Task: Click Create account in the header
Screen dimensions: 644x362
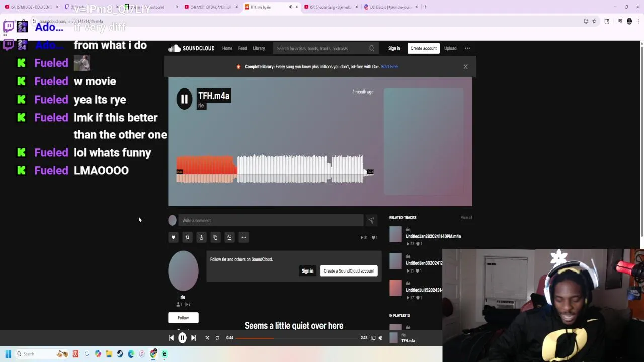Action: click(423, 48)
